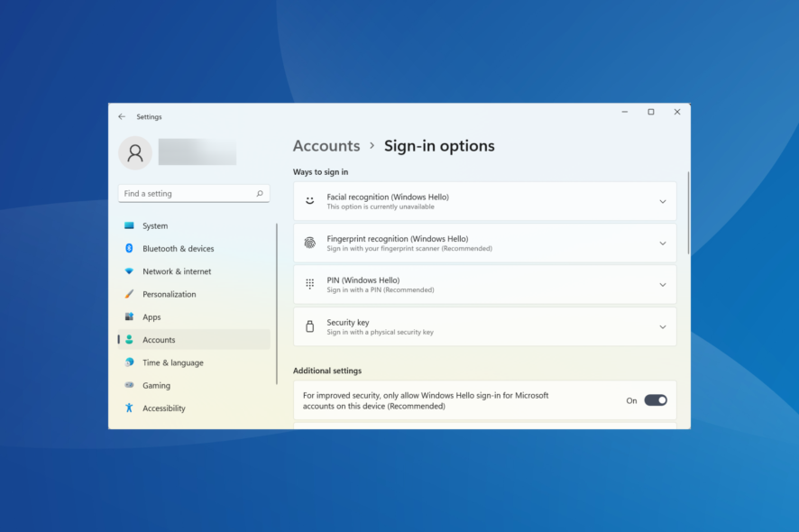The image size is (799, 532).
Task: Click the Find a setting search box
Action: click(x=194, y=194)
